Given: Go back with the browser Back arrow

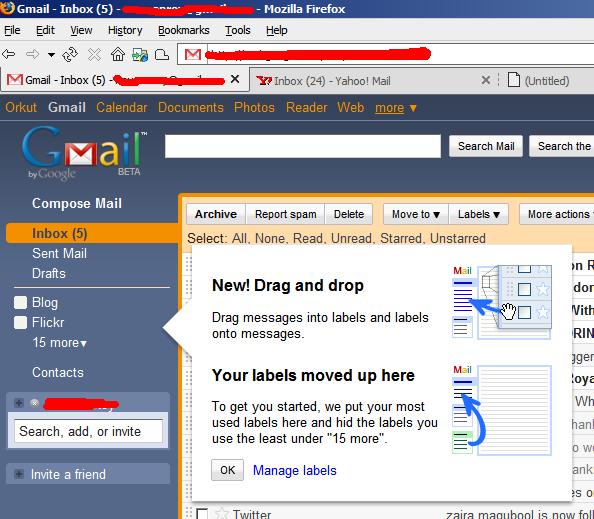Looking at the screenshot, I should click(x=9, y=55).
